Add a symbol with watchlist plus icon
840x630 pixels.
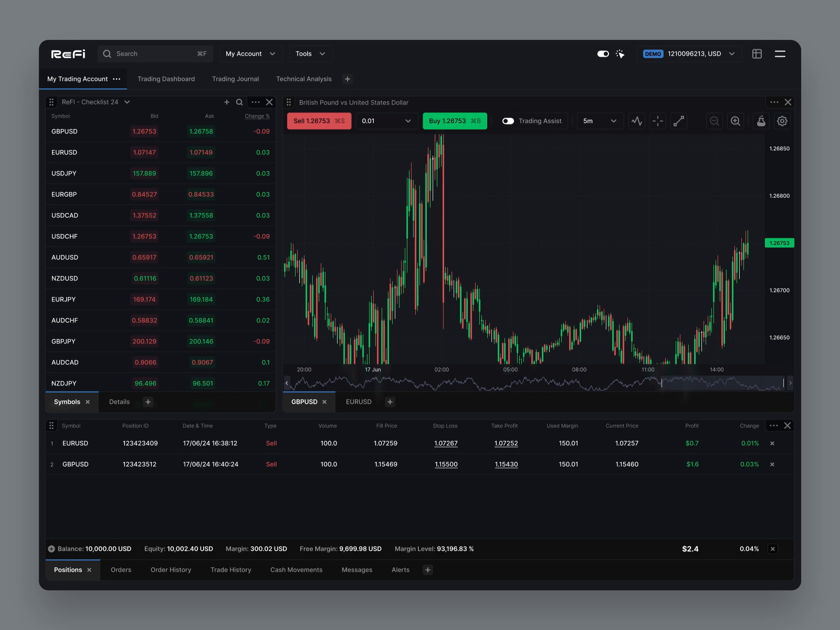coord(227,102)
